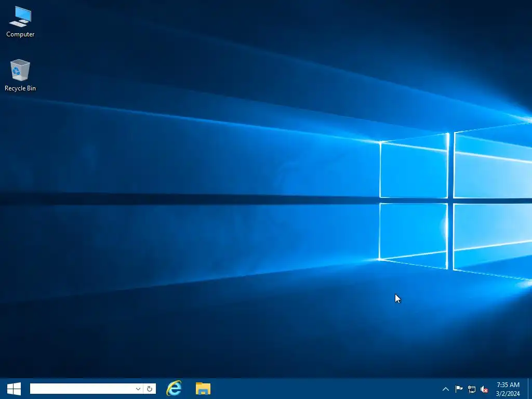This screenshot has width=532, height=399.
Task: Open File Explorer from the taskbar
Action: point(203,389)
